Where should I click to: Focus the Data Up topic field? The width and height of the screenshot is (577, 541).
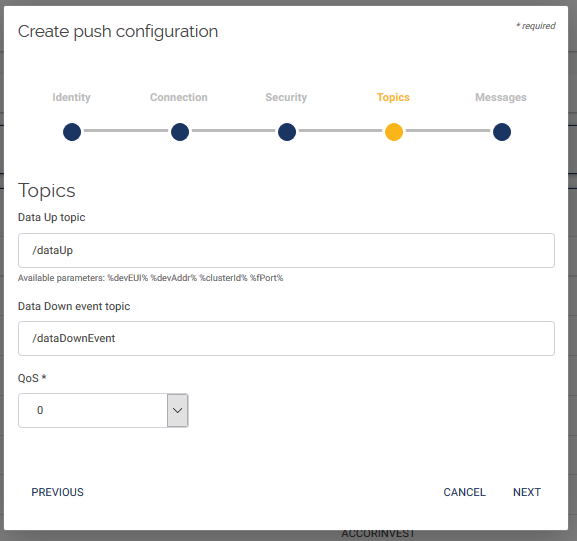(x=286, y=250)
